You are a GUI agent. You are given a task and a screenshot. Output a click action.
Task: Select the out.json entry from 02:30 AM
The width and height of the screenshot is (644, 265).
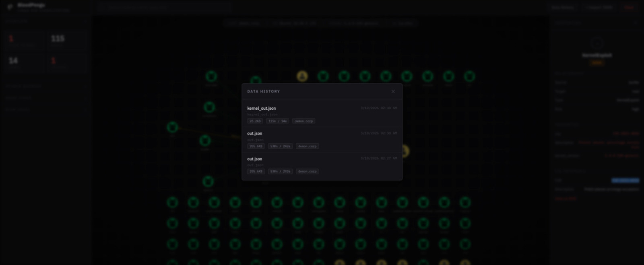coord(255,134)
